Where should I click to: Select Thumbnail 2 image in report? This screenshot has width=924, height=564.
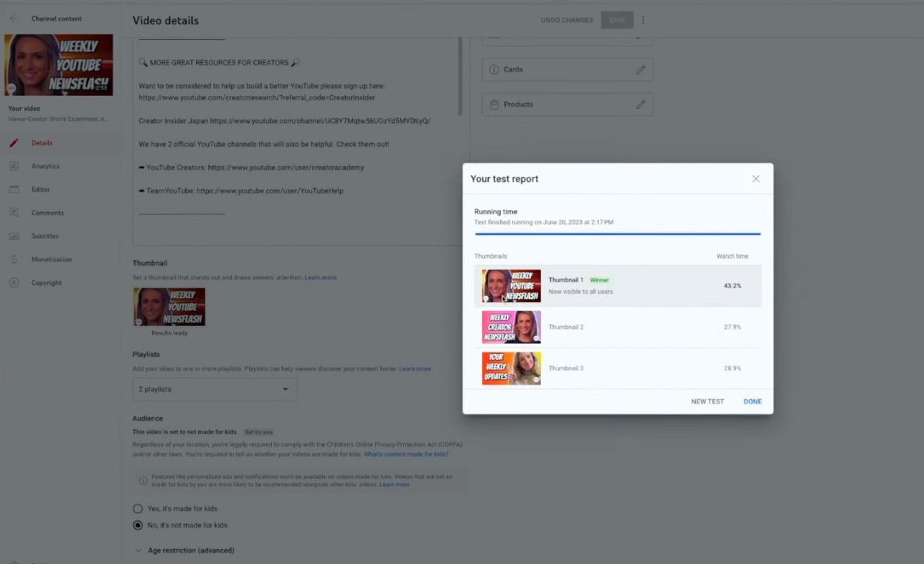pyautogui.click(x=511, y=327)
